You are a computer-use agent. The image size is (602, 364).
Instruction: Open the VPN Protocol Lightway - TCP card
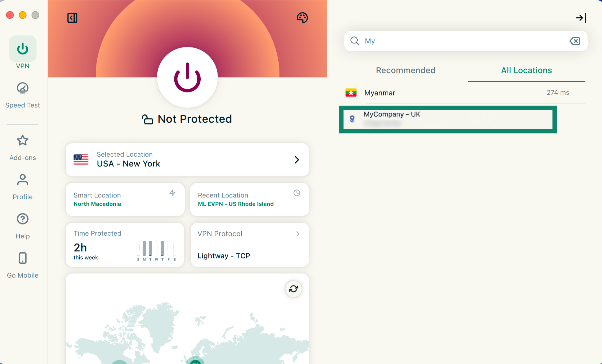pos(250,245)
